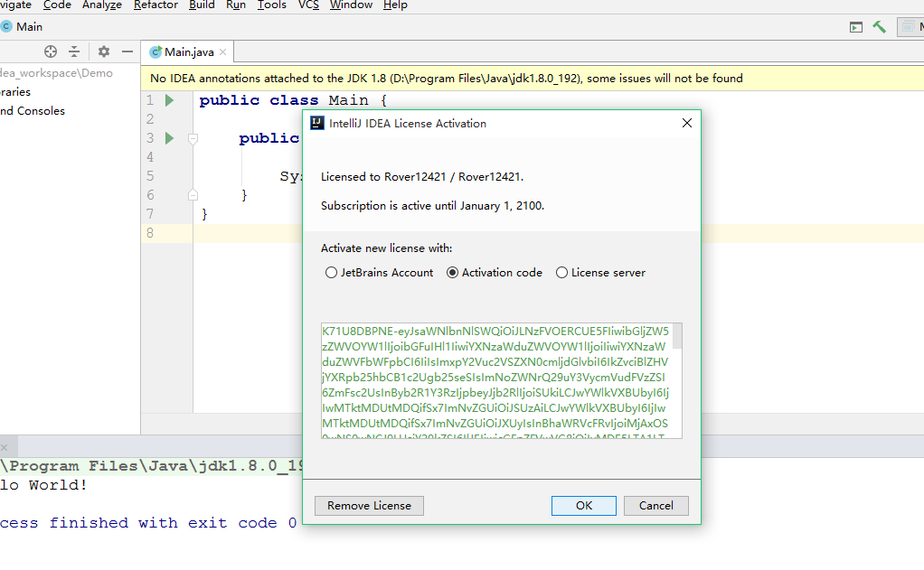Screen dimensions: 924x570
Task: Click the activation code scrollbar thumb
Action: (678, 336)
